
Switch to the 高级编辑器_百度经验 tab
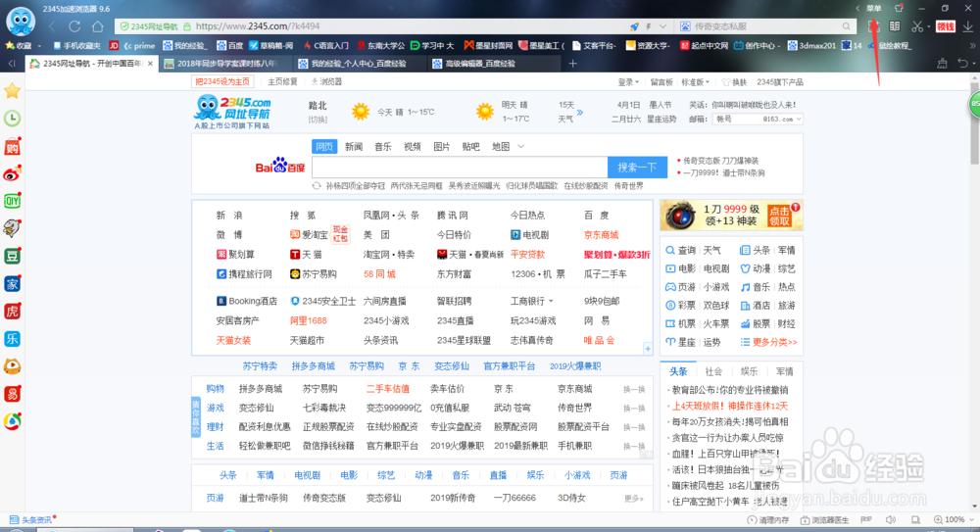494,63
